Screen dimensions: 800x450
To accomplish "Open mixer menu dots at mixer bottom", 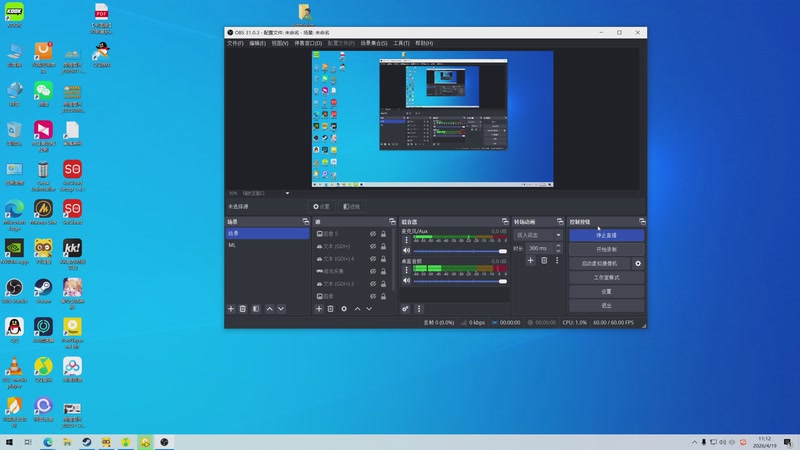I will point(419,309).
